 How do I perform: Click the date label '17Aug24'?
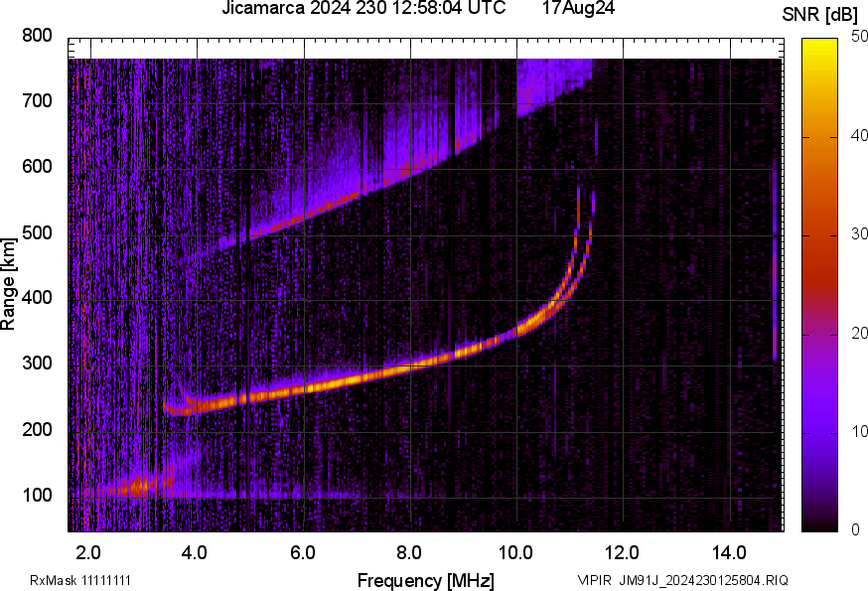point(578,8)
